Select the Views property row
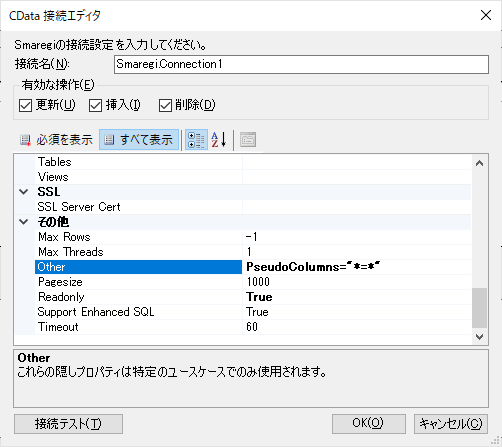The width and height of the screenshot is (502, 447). point(253,177)
